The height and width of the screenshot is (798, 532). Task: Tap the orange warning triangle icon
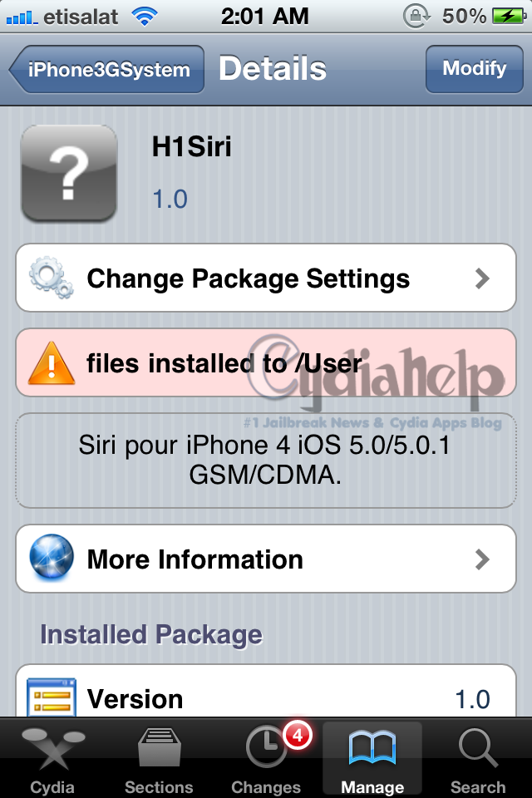tap(51, 363)
